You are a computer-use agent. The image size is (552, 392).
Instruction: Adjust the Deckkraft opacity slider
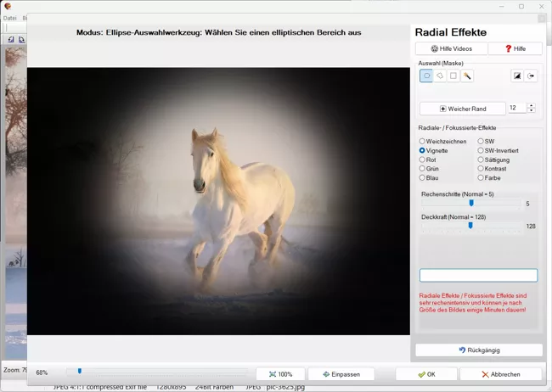[x=470, y=225]
